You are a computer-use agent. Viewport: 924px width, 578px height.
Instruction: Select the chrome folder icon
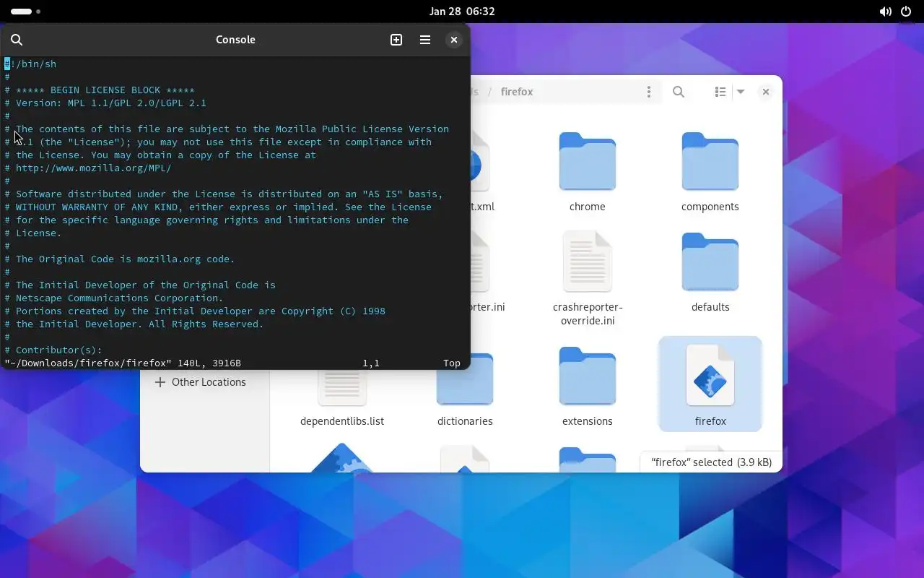(x=588, y=162)
